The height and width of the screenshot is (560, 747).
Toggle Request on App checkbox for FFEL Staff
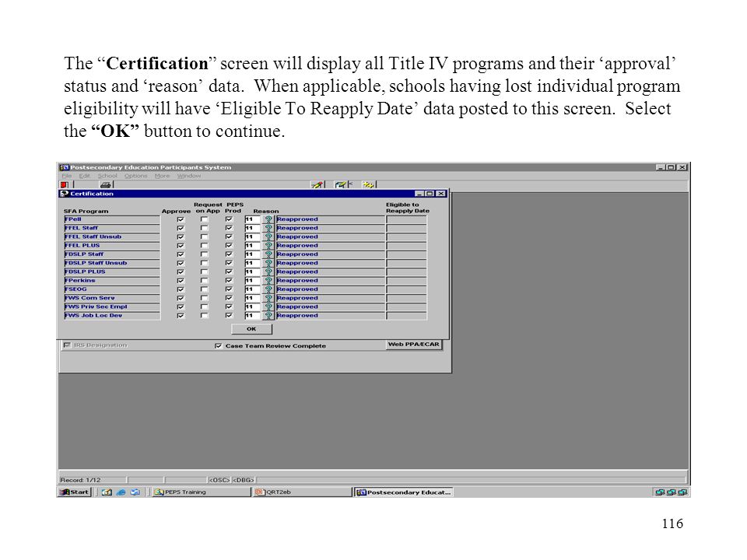point(204,228)
